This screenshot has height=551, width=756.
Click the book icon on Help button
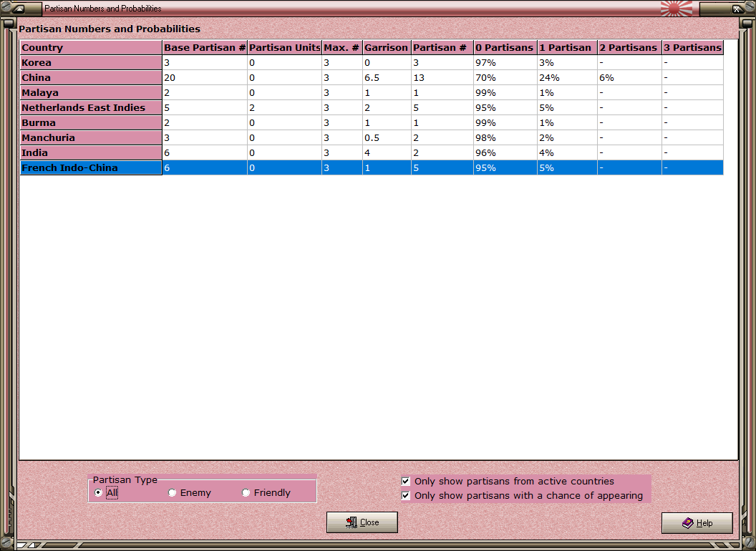pos(687,523)
